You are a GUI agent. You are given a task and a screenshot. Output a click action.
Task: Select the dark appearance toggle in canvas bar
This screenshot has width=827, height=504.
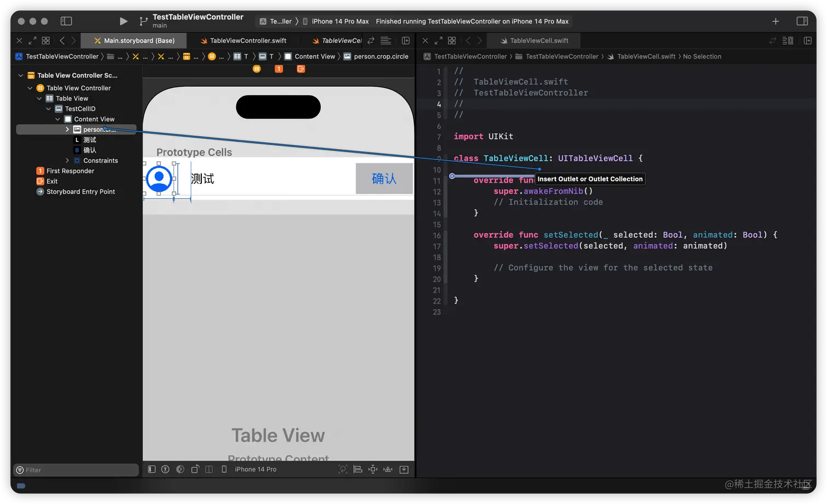[180, 469]
